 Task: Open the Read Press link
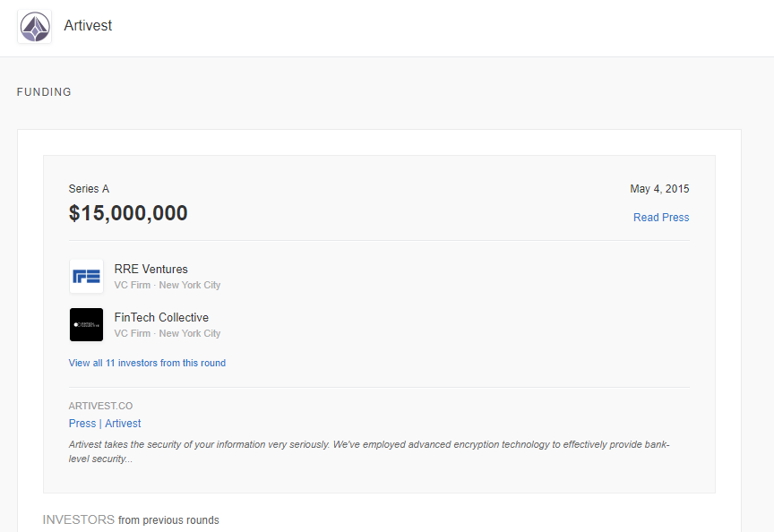coord(661,217)
